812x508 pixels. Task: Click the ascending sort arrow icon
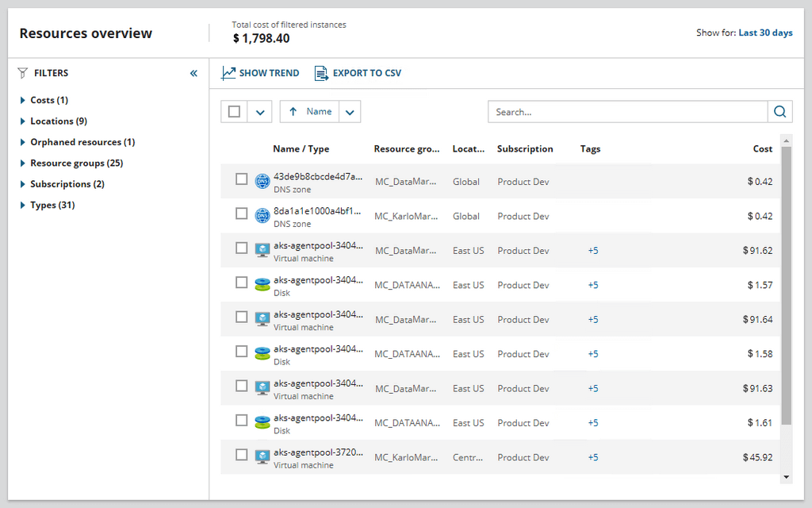293,112
